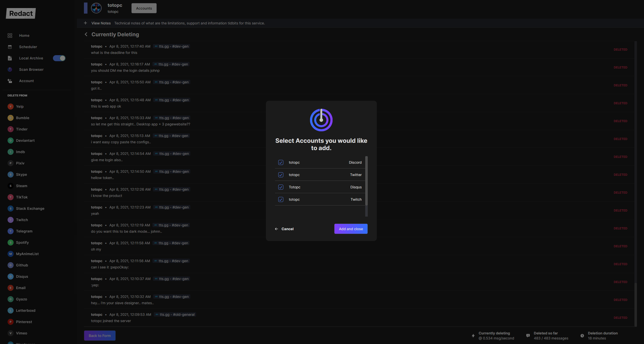Viewport: 644px width, 344px height.
Task: Click the Scan Browser icon
Action: (x=10, y=70)
